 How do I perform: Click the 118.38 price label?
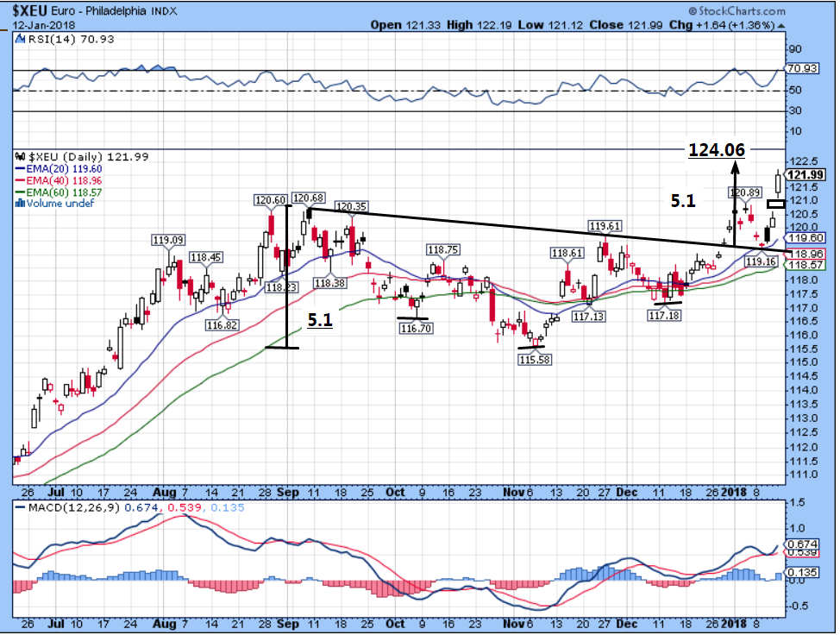pyautogui.click(x=329, y=283)
